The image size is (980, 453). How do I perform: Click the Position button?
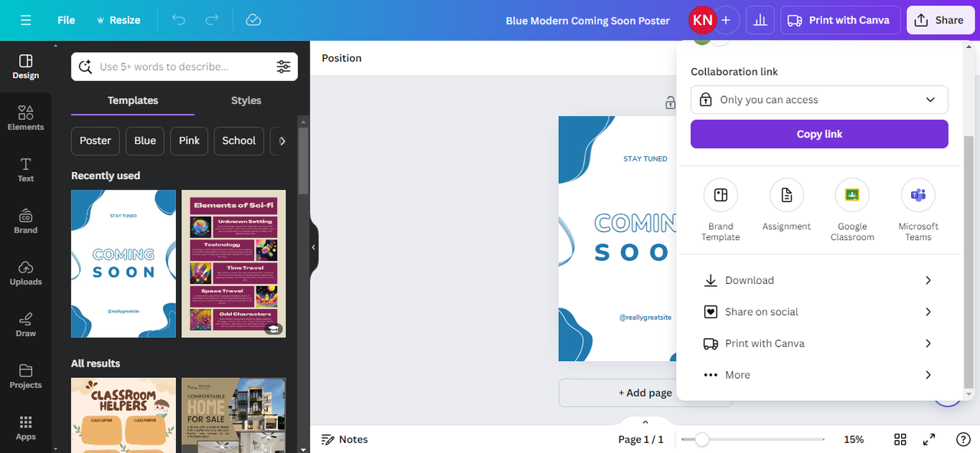tap(341, 58)
